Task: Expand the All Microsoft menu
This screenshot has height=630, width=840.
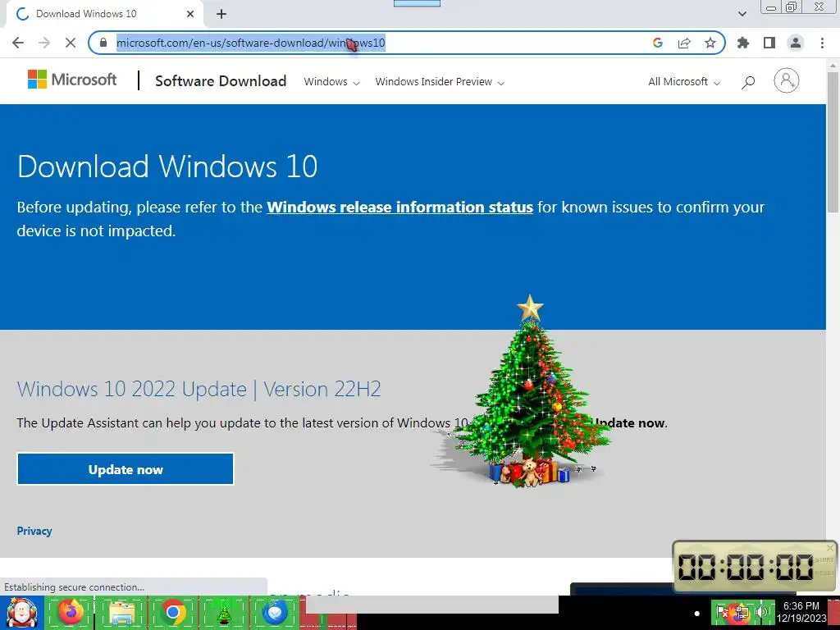Action: click(684, 82)
